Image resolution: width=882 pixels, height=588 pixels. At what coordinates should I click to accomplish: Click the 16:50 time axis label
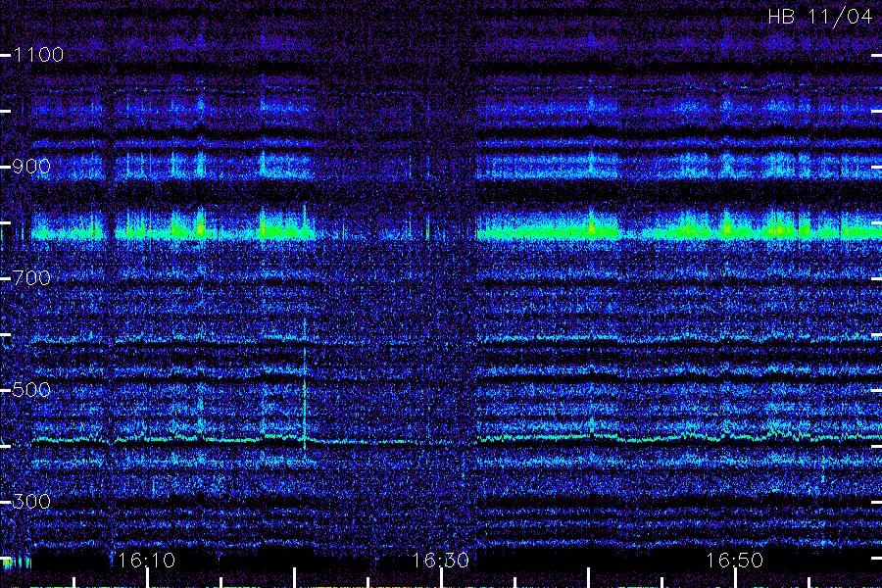click(x=735, y=560)
